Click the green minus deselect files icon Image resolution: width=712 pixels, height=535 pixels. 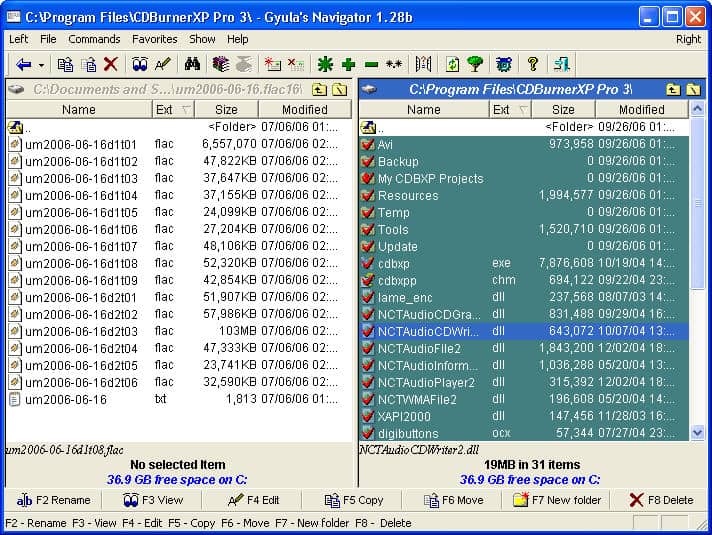[x=371, y=64]
